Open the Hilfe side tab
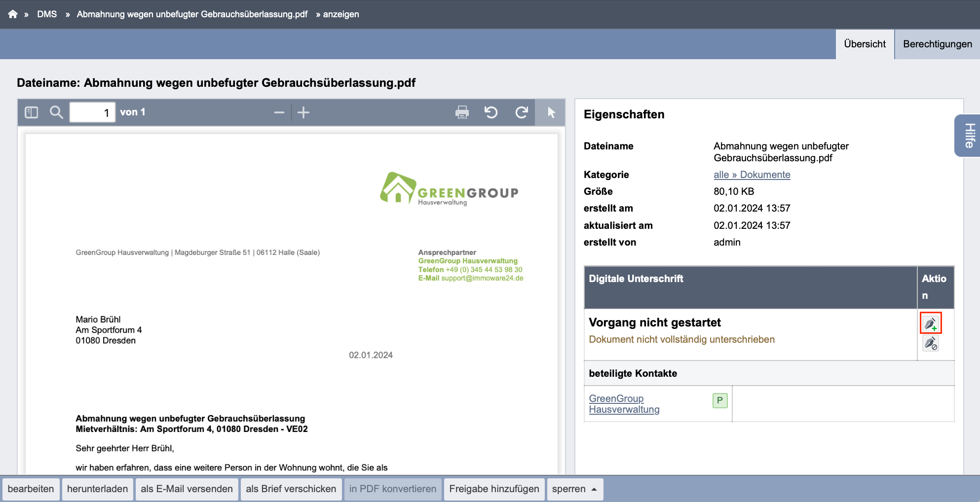 coord(969,136)
